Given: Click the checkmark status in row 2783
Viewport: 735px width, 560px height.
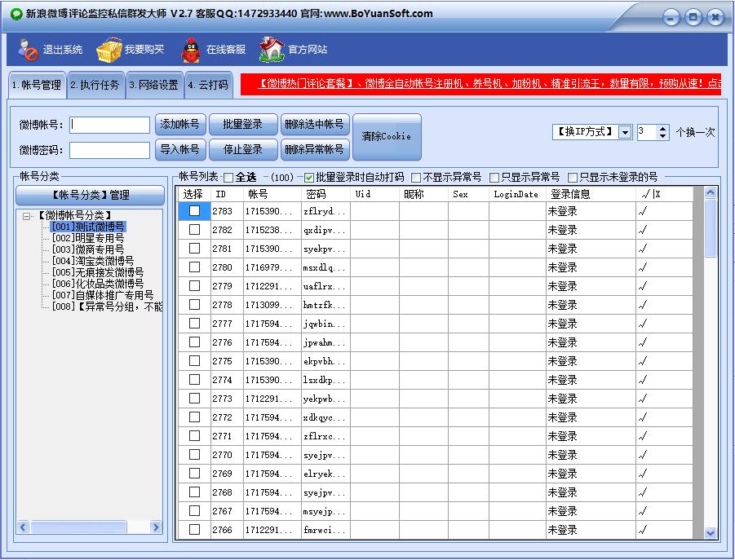Looking at the screenshot, I should [x=643, y=211].
